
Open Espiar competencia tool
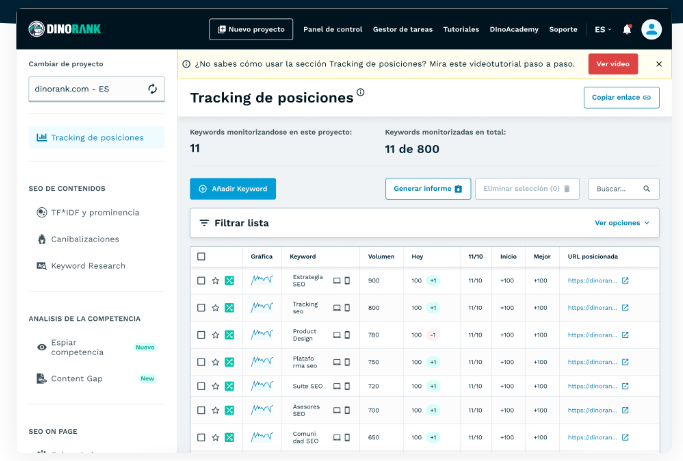point(96,347)
